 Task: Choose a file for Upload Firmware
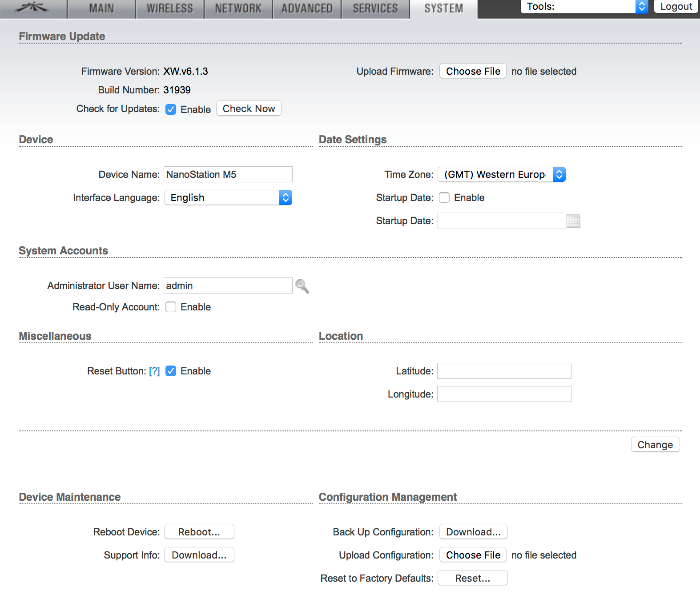tap(473, 71)
